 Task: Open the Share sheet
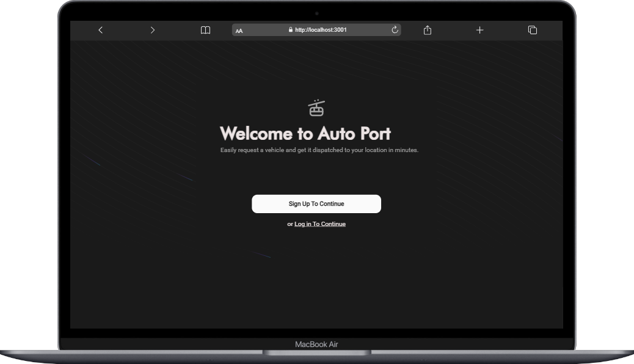(x=427, y=29)
